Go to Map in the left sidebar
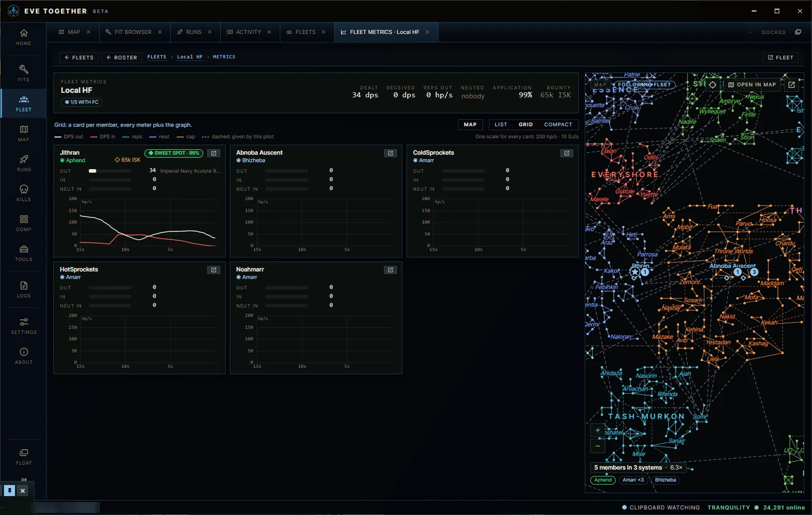Image resolution: width=812 pixels, height=515 pixels. pyautogui.click(x=23, y=133)
